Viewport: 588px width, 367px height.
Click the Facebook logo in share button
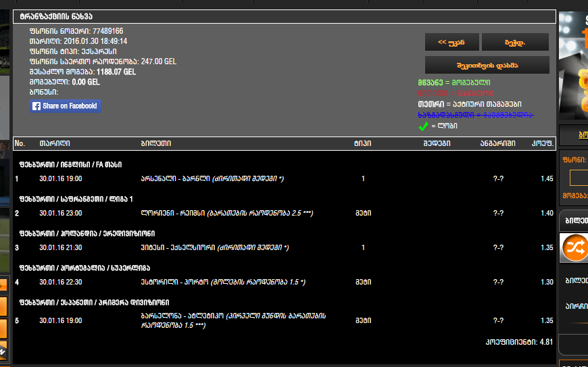36,106
